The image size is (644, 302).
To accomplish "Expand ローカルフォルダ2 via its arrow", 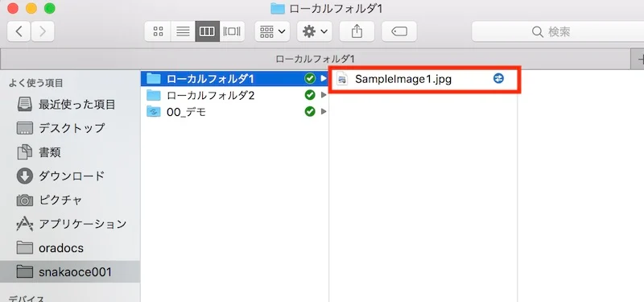I will pos(324,95).
